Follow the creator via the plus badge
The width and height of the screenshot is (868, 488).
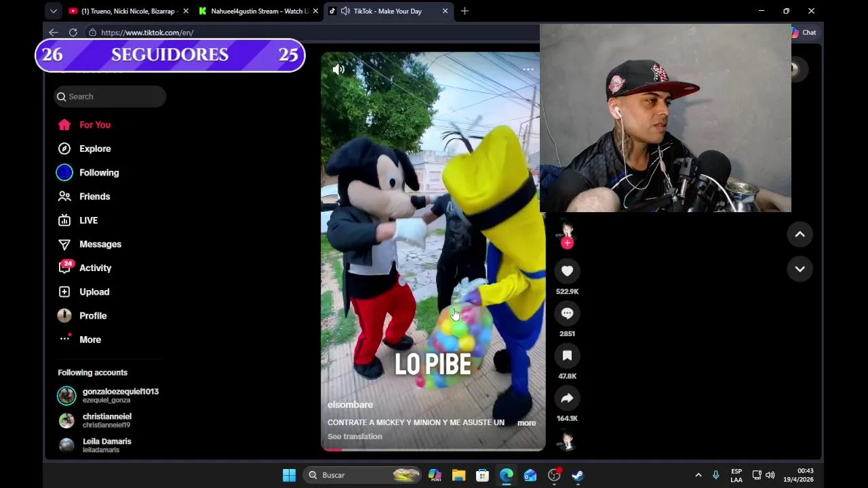[x=567, y=243]
